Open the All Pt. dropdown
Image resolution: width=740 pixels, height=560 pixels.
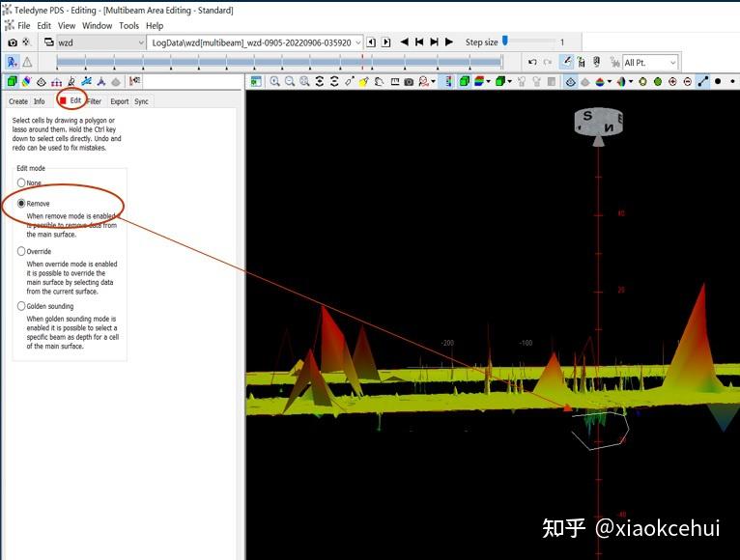click(650, 62)
